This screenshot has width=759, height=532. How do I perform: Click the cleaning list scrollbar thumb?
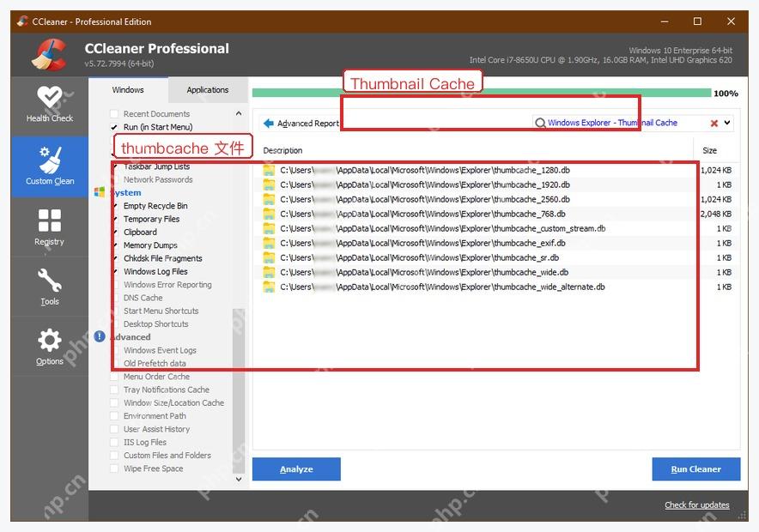coord(239,390)
